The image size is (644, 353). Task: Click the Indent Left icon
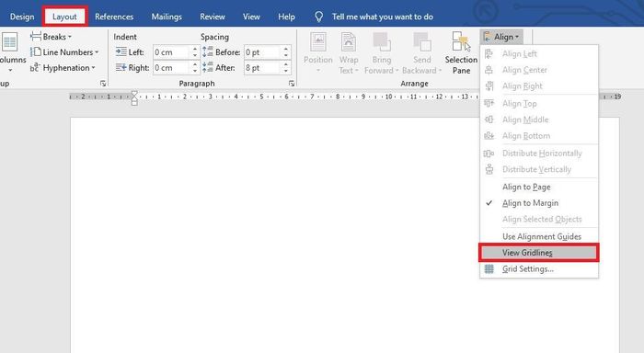tap(121, 51)
